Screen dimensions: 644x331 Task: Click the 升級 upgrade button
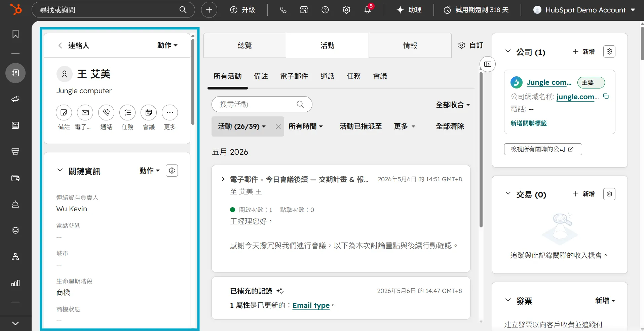242,10
